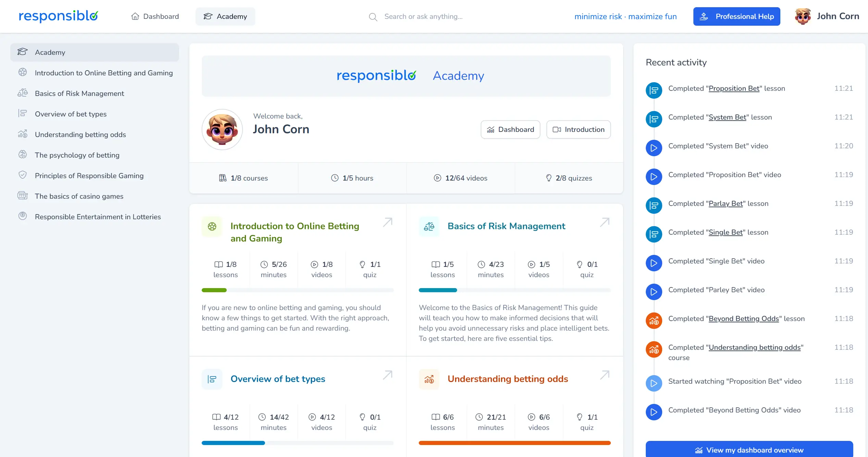Viewport: 868px width, 457px height.
Task: Open Introduction to Online Betting card arrow
Action: pos(388,222)
